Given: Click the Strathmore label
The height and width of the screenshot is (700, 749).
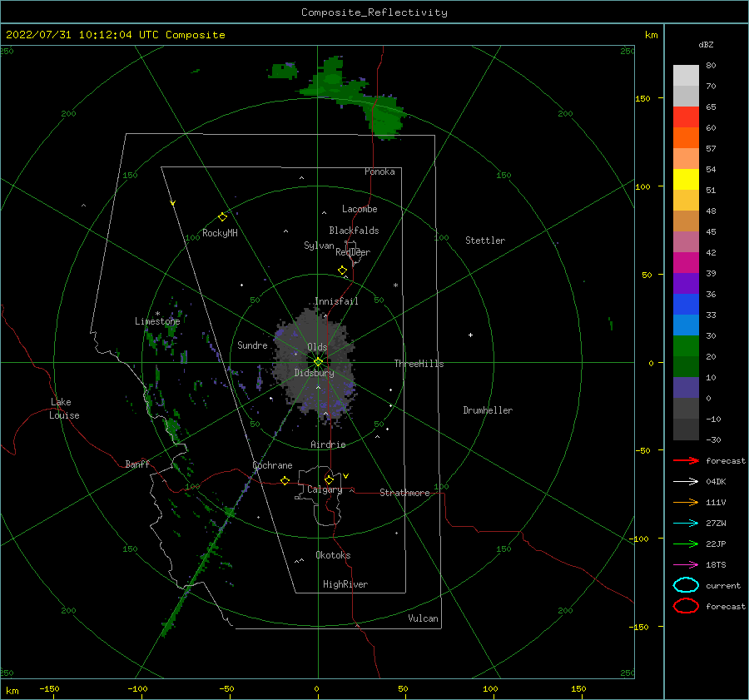Looking at the screenshot, I should (404, 493).
